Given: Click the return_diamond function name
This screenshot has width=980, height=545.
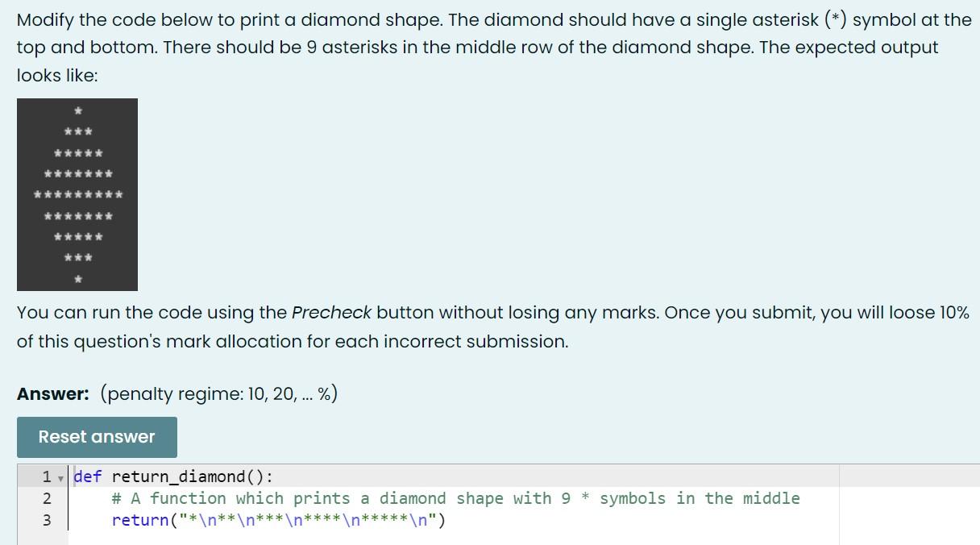Looking at the screenshot, I should pyautogui.click(x=173, y=476).
